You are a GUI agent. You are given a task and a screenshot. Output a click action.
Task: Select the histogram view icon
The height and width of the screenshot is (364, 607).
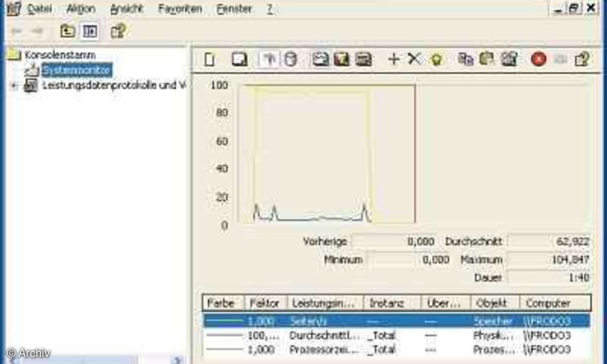[342, 60]
